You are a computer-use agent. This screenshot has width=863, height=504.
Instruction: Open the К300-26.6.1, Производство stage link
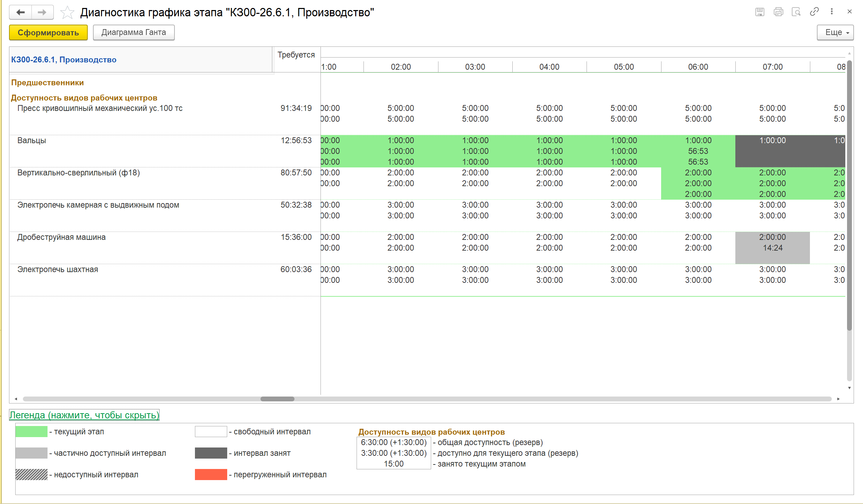pyautogui.click(x=64, y=60)
